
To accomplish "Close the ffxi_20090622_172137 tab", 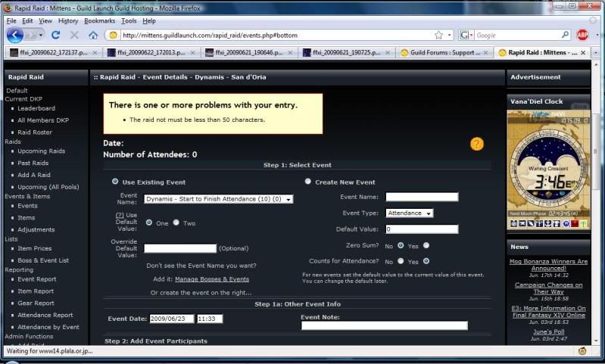I will (x=95, y=52).
